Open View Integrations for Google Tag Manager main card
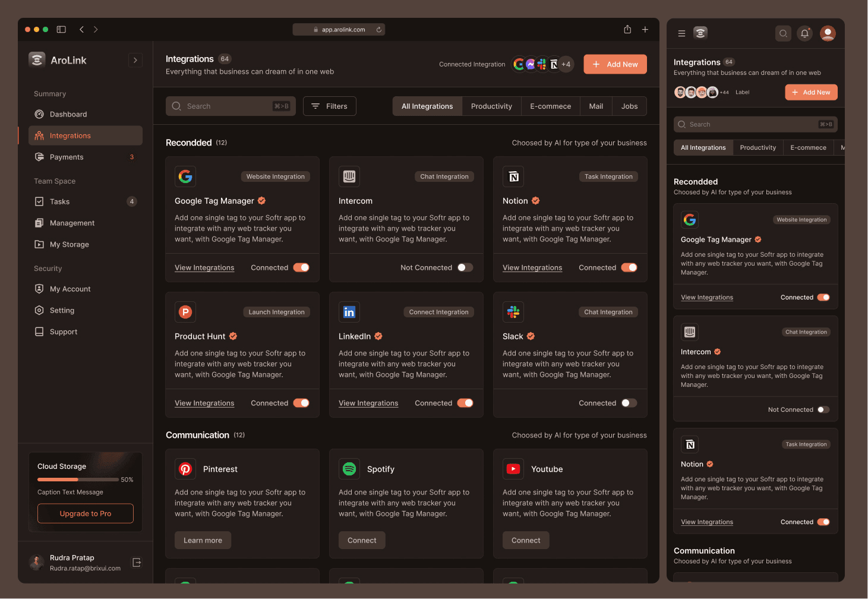This screenshot has width=868, height=599. click(204, 267)
